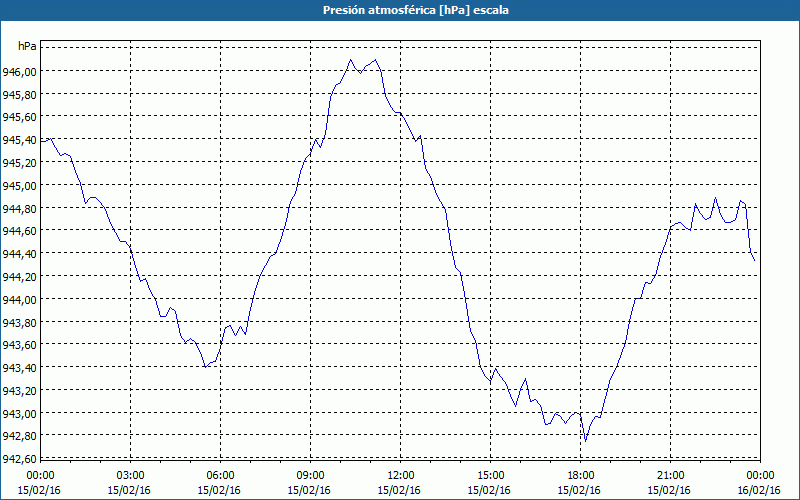Image resolution: width=800 pixels, height=500 pixels.
Task: Pick the 15/02/16 date below 12:00
Action: coord(401,490)
